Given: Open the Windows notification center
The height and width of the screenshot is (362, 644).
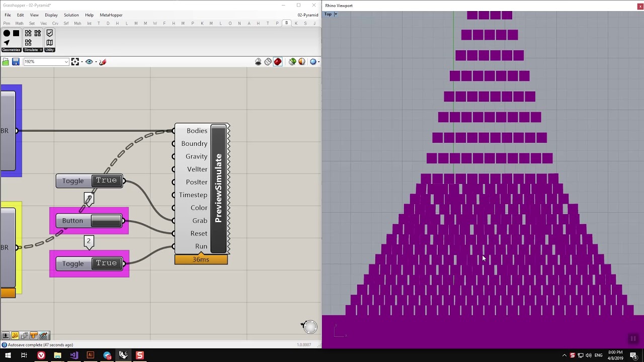Looking at the screenshot, I should click(633, 355).
